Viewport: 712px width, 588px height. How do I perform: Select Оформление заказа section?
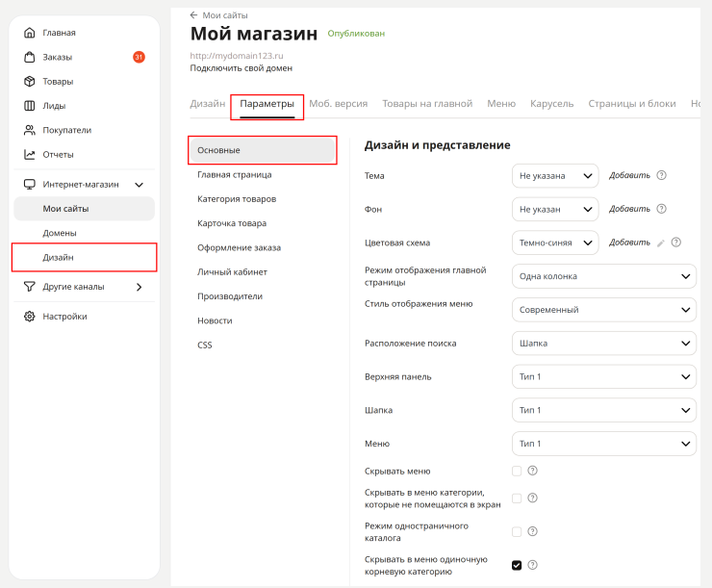239,247
